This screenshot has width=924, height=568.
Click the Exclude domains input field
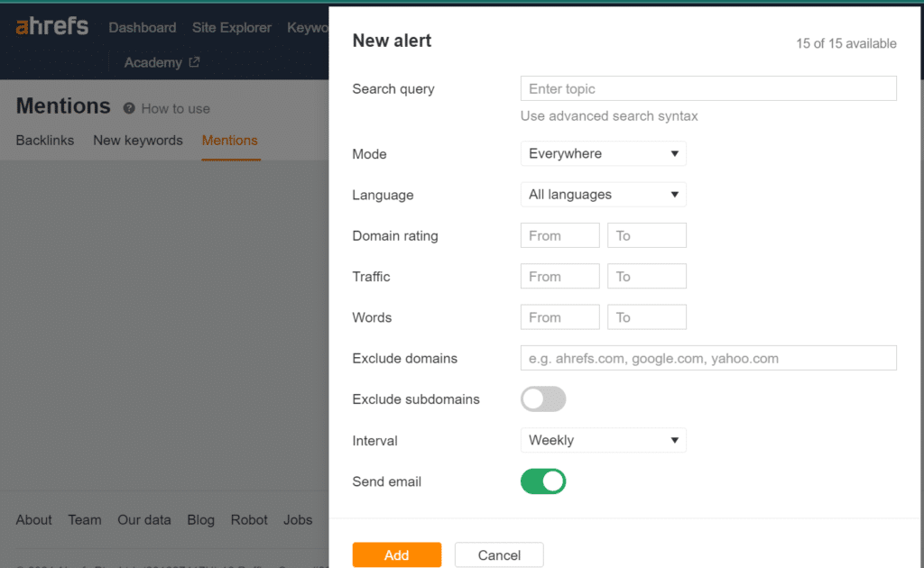(708, 358)
